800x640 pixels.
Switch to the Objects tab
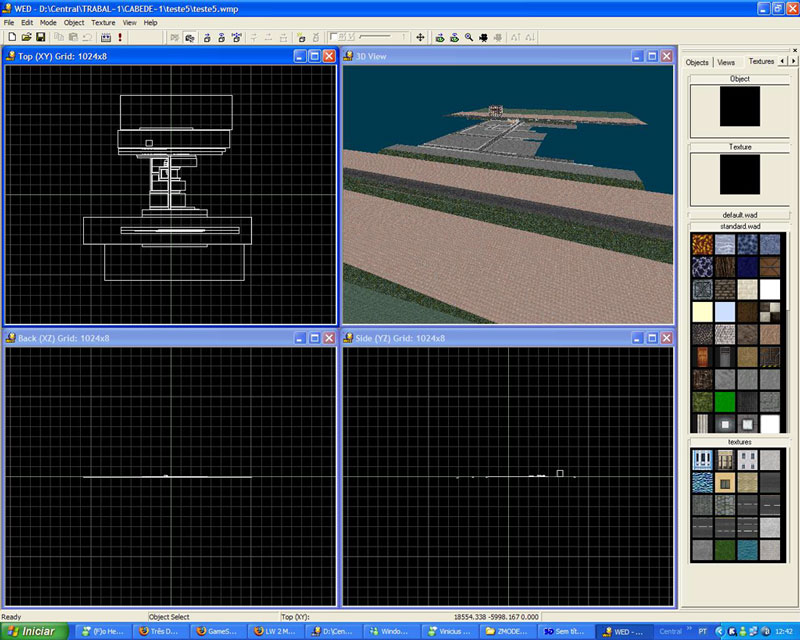pos(697,62)
